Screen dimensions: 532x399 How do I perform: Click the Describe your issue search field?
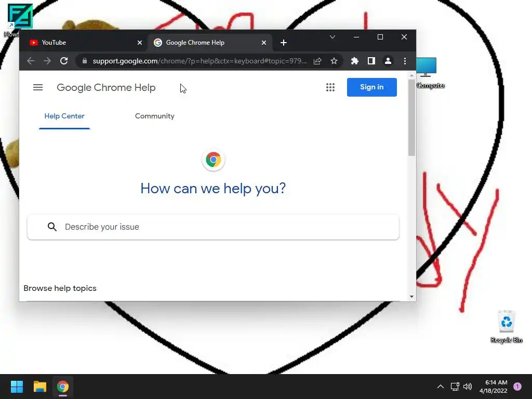(x=213, y=227)
